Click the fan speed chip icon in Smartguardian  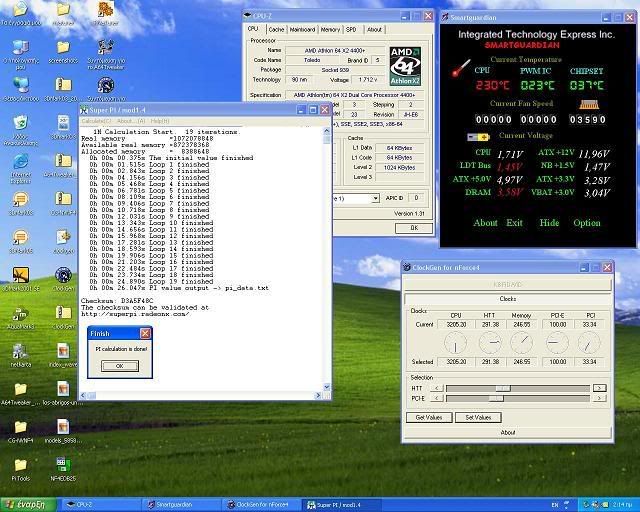click(589, 105)
